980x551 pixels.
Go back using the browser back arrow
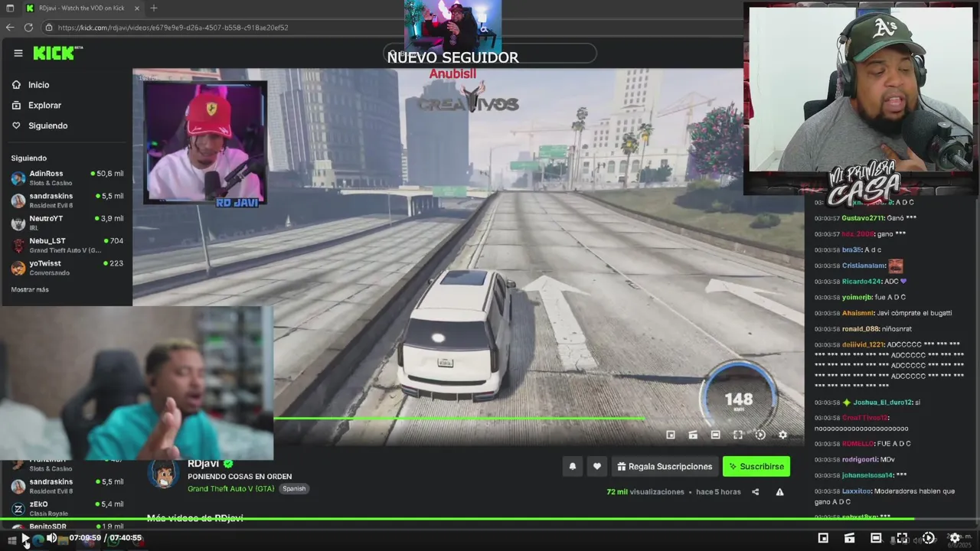click(x=10, y=28)
